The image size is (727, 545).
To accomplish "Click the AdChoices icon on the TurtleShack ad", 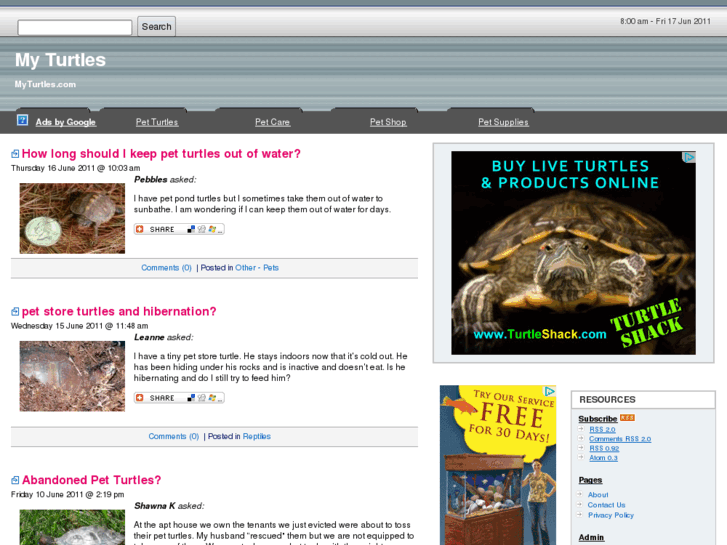I will [689, 158].
